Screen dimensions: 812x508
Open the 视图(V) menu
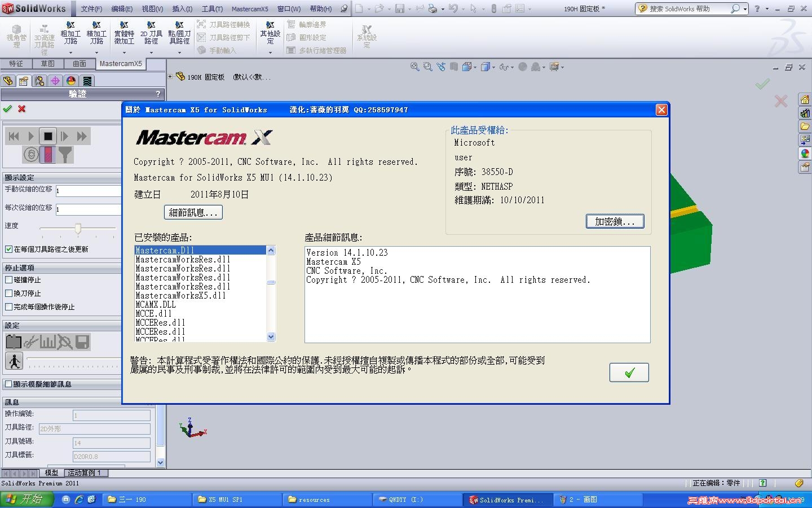pos(152,8)
